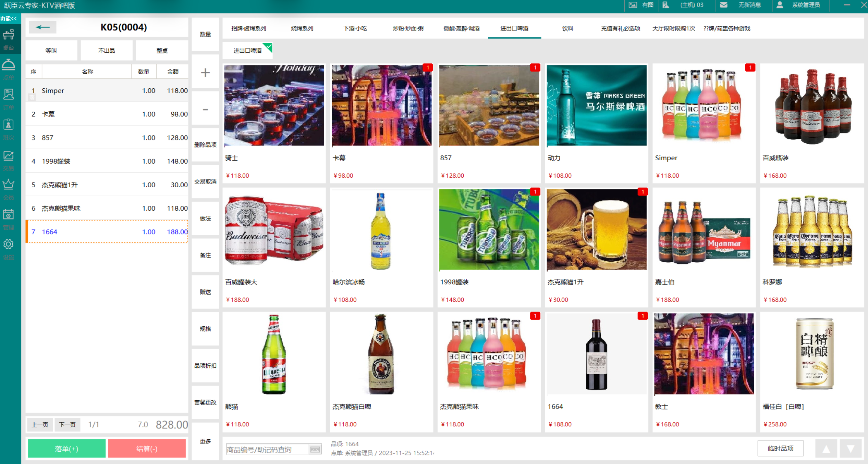Toggle the 有图 image display mode

pyautogui.click(x=641, y=5)
